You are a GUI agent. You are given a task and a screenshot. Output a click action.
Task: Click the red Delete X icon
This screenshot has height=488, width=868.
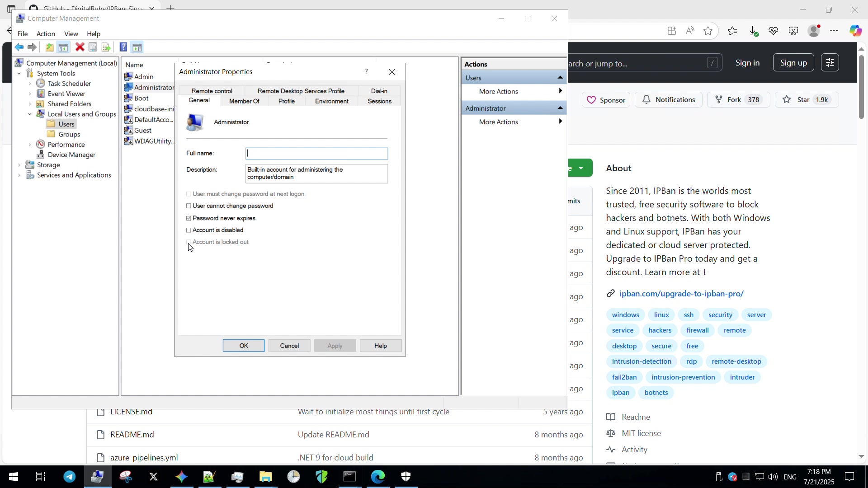click(80, 47)
